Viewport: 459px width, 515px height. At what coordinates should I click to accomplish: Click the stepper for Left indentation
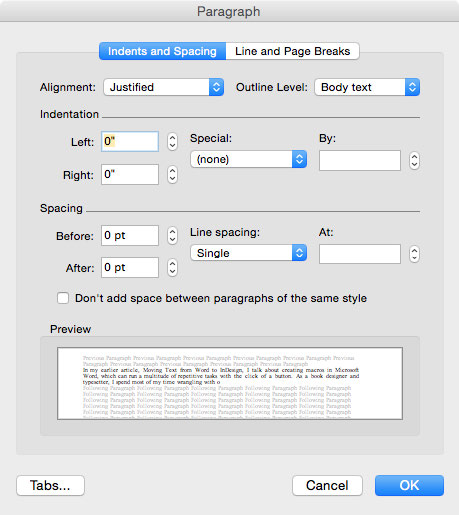click(172, 142)
